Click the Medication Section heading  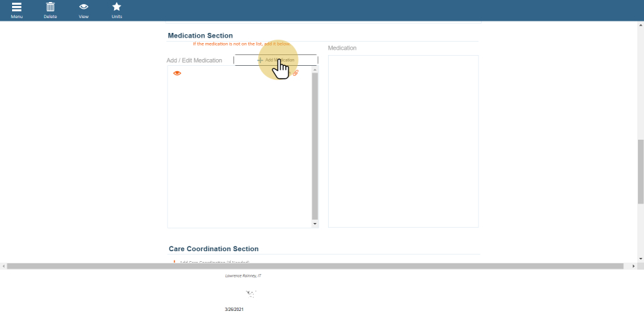click(x=200, y=36)
